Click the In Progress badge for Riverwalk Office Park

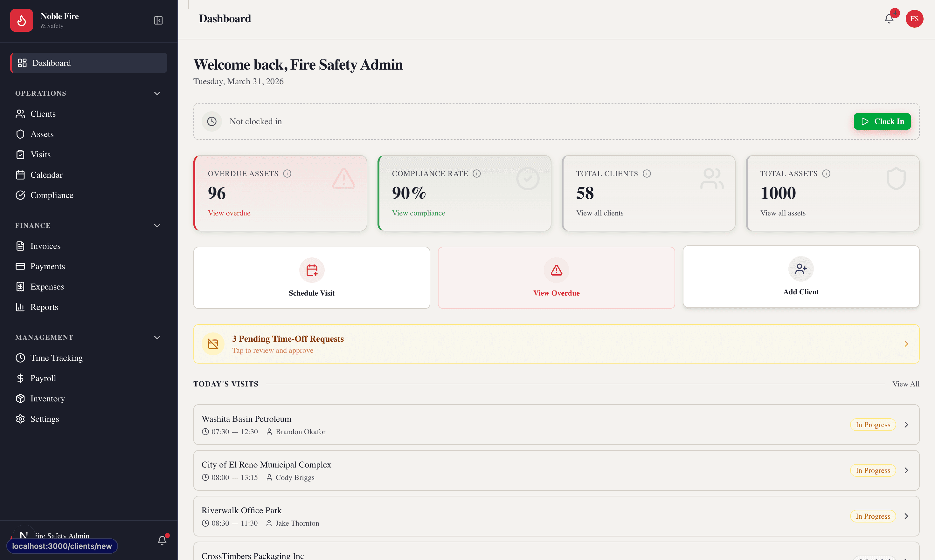click(872, 516)
